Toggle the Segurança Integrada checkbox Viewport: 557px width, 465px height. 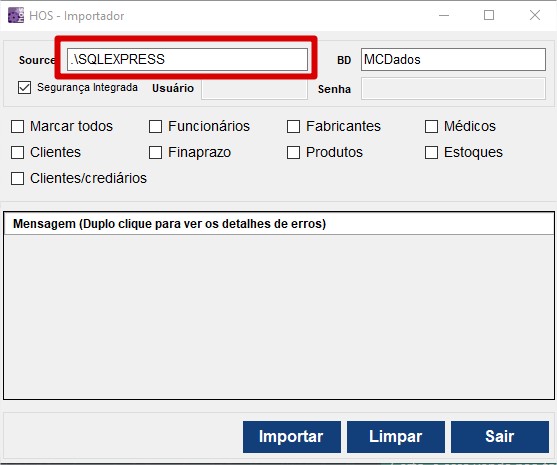coord(24,87)
